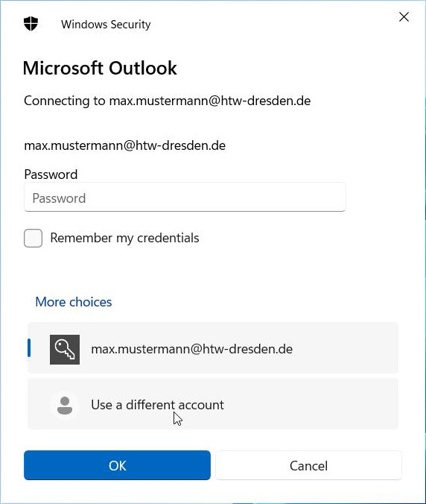The width and height of the screenshot is (426, 504).
Task: Choose the max.mustermann@htw-dresden.de account tile
Action: coord(213,348)
